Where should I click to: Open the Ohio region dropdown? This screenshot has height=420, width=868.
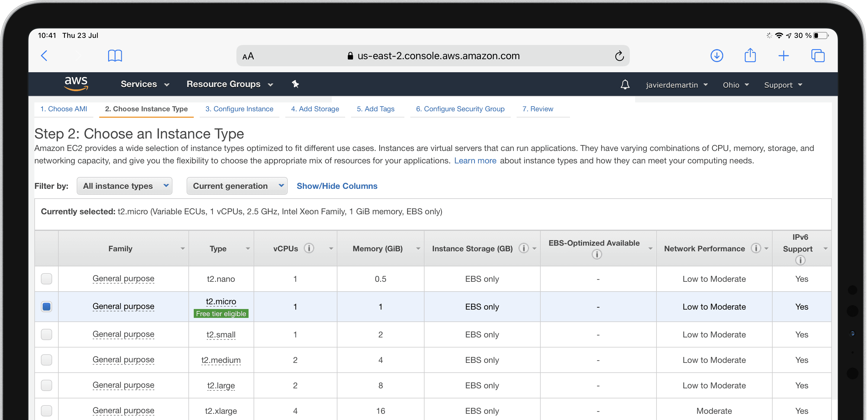(x=736, y=85)
